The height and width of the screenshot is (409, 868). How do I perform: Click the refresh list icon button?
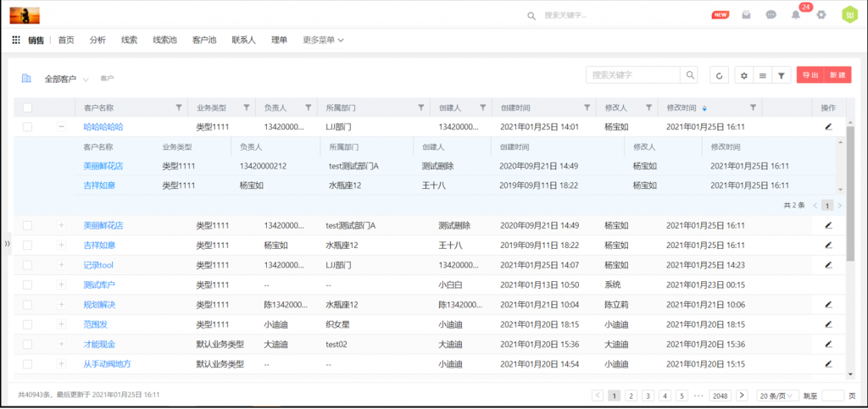pos(719,75)
